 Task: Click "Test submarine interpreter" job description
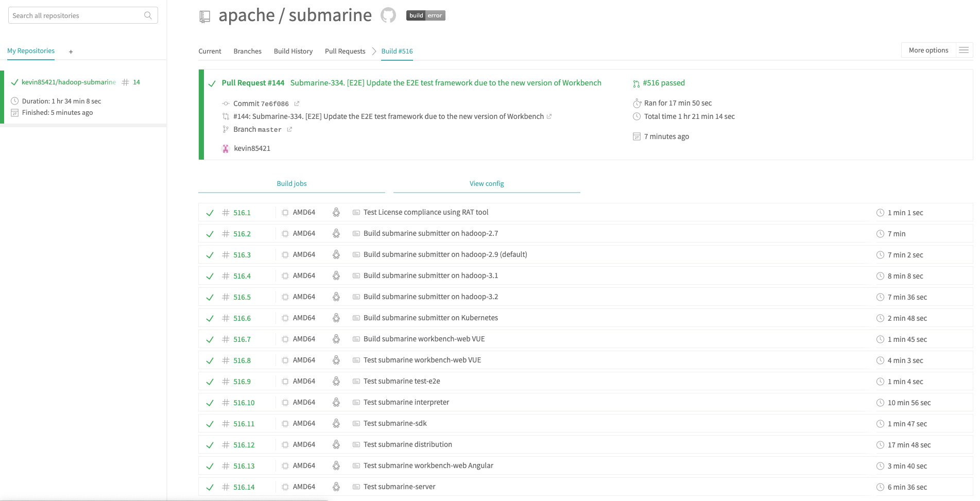coord(406,402)
